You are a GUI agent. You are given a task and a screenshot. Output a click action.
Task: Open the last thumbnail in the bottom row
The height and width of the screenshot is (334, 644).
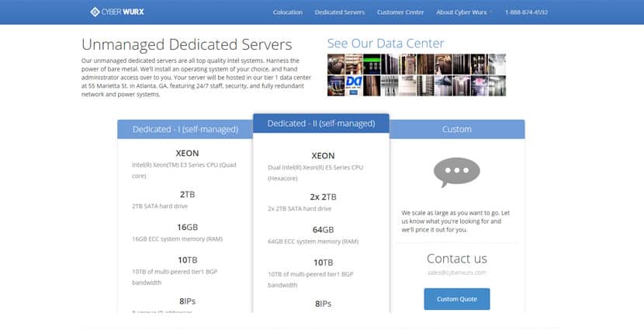(497, 85)
